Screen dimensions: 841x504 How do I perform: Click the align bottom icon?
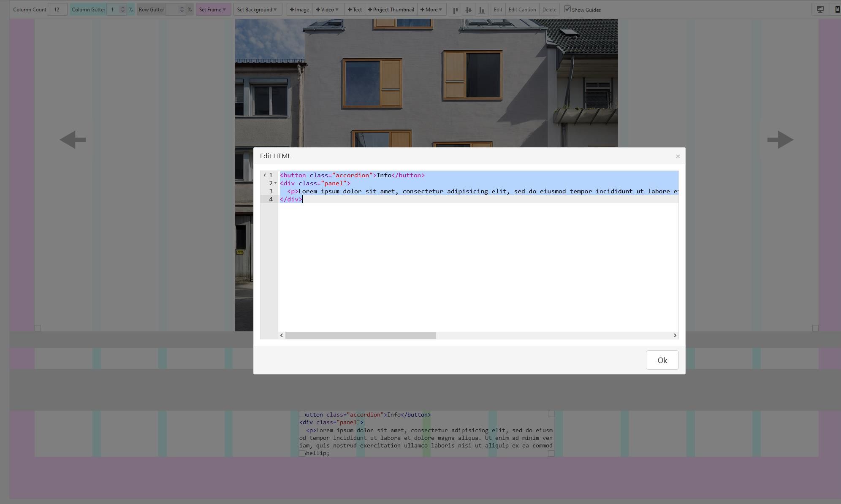point(481,10)
